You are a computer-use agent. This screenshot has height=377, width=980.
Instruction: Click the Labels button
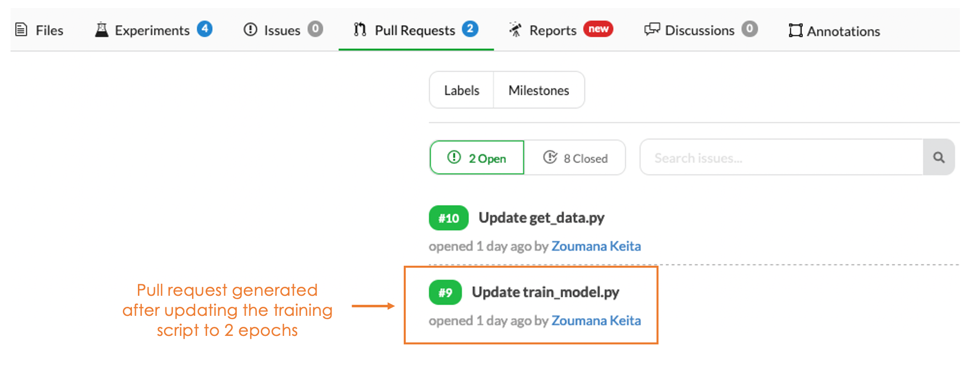(461, 90)
